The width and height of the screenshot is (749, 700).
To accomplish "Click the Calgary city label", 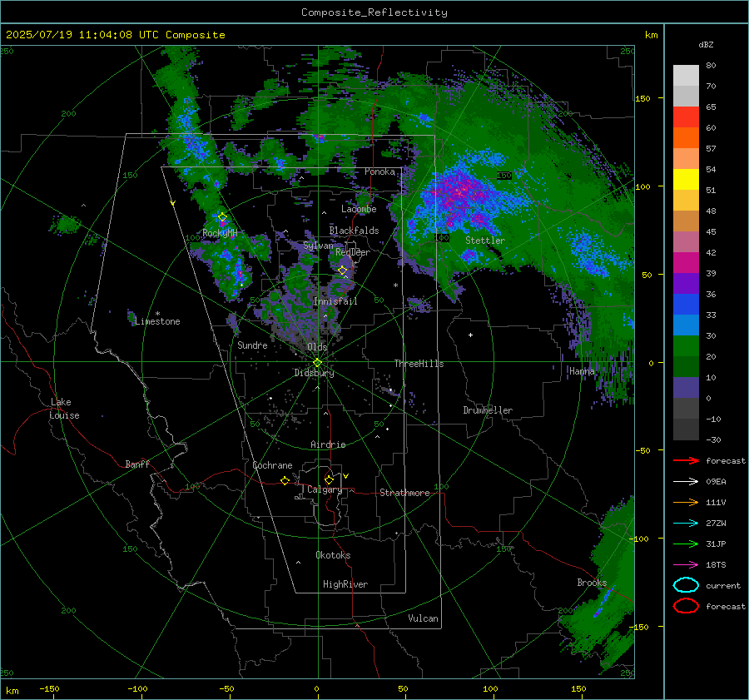I will [325, 489].
